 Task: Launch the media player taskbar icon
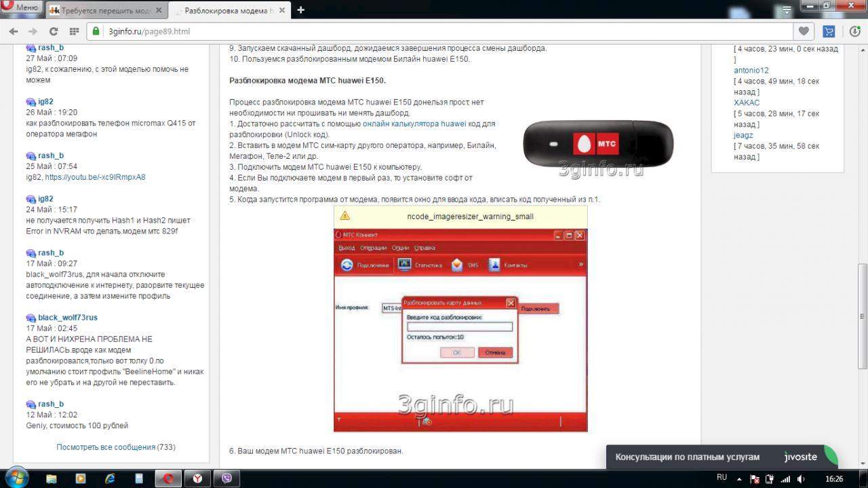[81, 478]
